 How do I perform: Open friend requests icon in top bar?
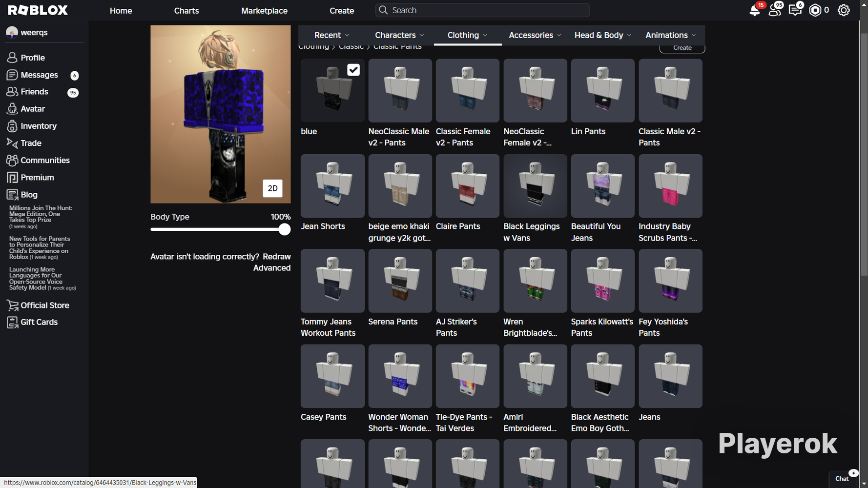775,10
